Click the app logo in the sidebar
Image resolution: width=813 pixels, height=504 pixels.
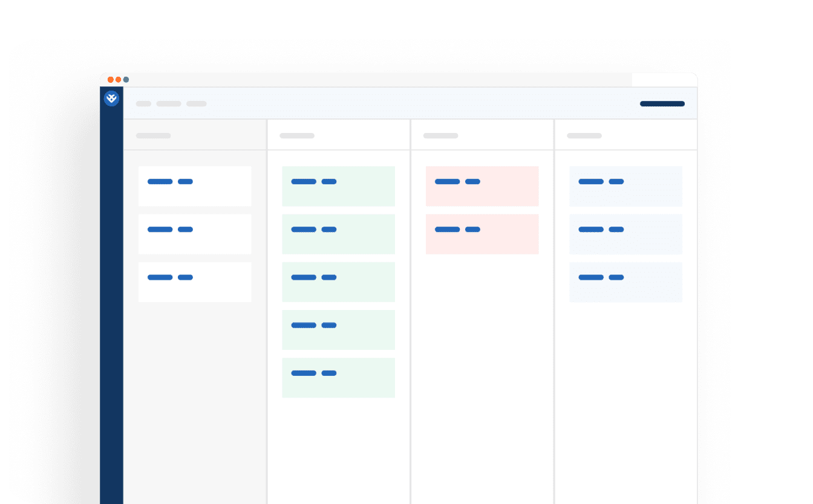(x=111, y=99)
